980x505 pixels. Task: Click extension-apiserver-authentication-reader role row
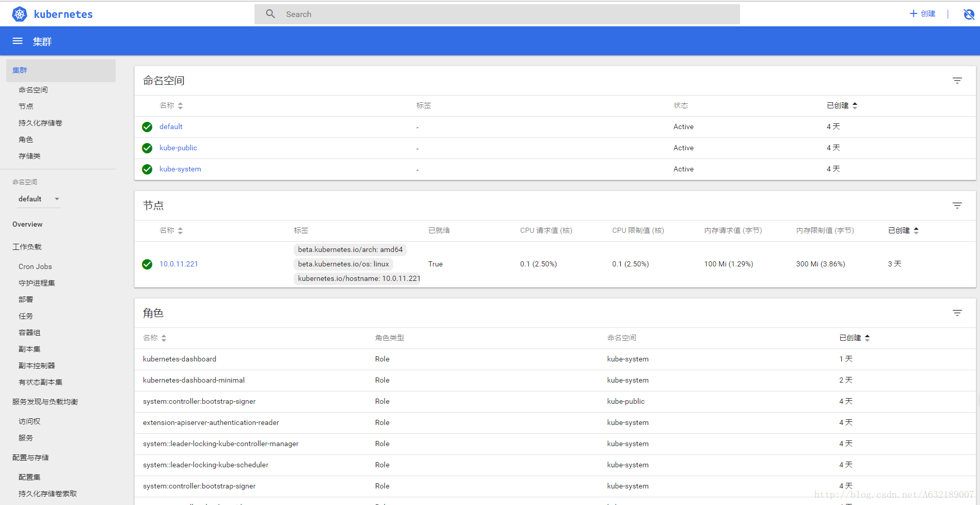555,422
